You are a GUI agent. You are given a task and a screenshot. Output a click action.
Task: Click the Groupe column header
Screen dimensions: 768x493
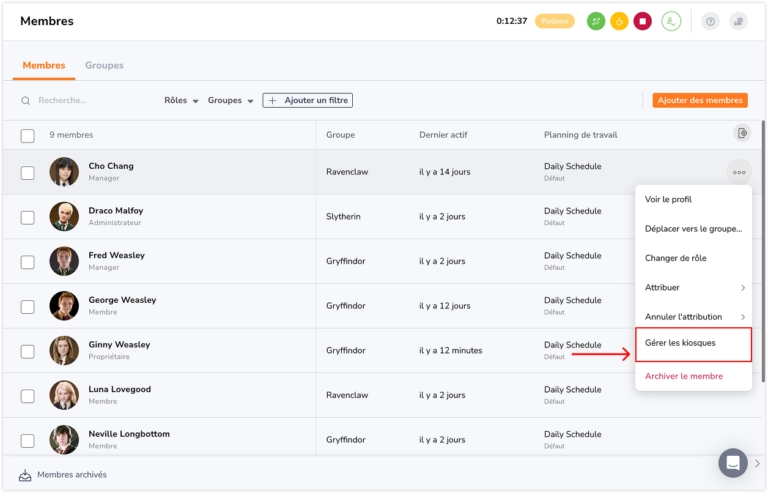click(340, 135)
